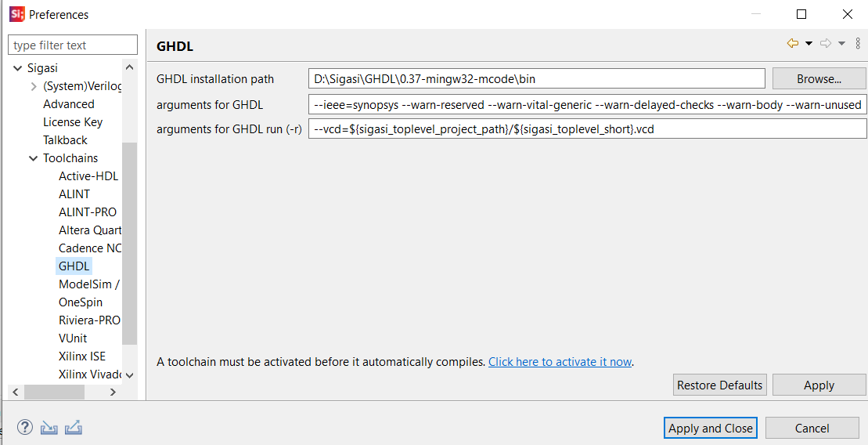The image size is (868, 445).
Task: Open the back history dropdown arrow
Action: point(809,44)
